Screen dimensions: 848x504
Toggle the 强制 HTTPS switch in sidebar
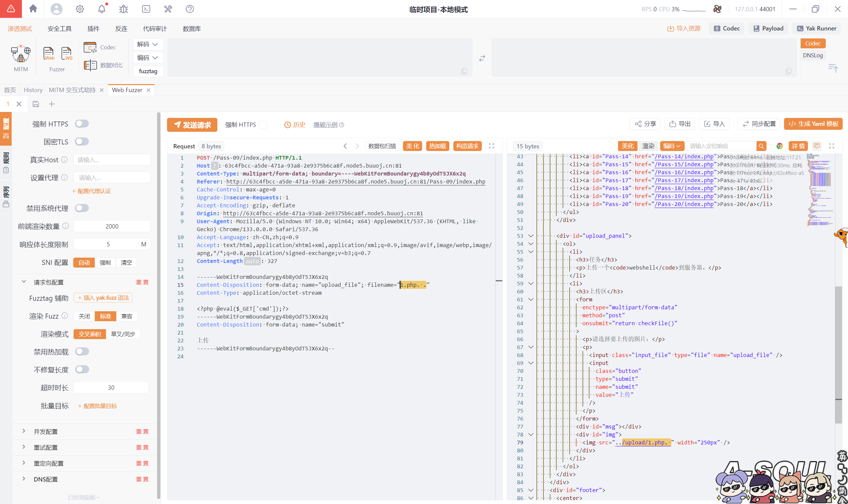82,124
